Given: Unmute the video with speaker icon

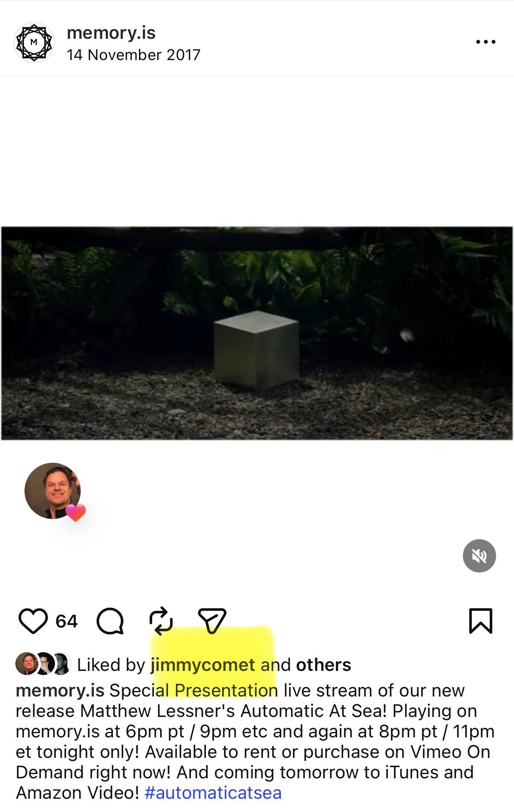Looking at the screenshot, I should (x=479, y=556).
